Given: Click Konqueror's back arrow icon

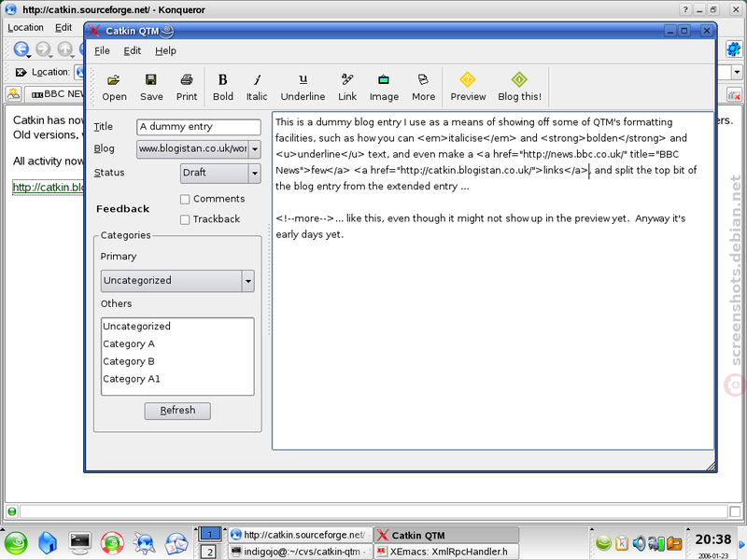Looking at the screenshot, I should [x=21, y=49].
